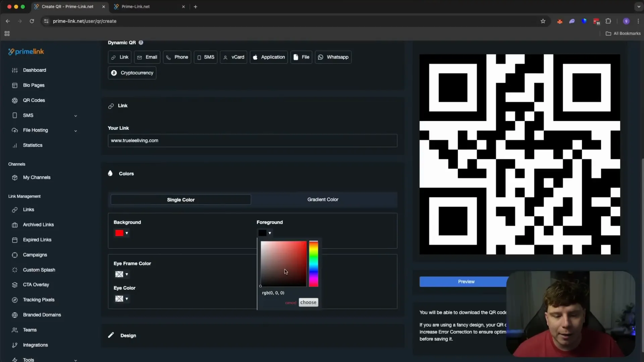Click the Design section header
Viewport: 644px width, 362px height.
pyautogui.click(x=122, y=336)
